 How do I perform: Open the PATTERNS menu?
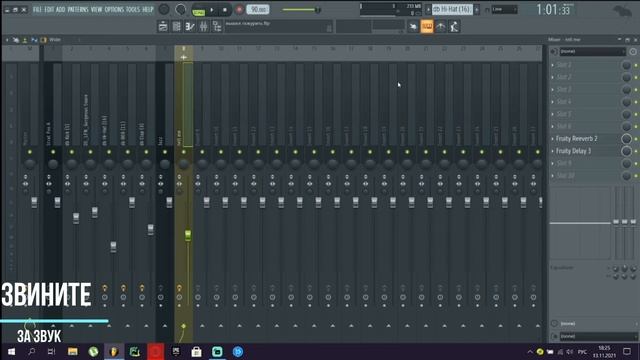(78, 9)
